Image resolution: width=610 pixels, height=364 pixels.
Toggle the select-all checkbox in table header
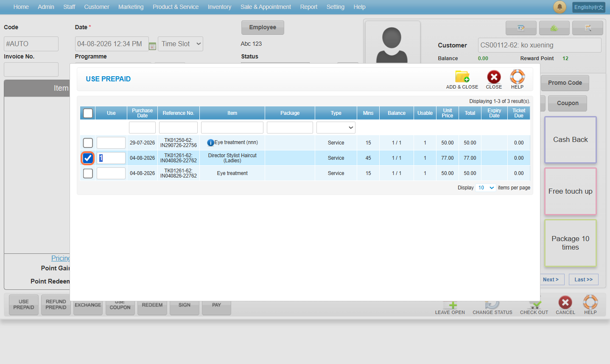[x=88, y=113]
